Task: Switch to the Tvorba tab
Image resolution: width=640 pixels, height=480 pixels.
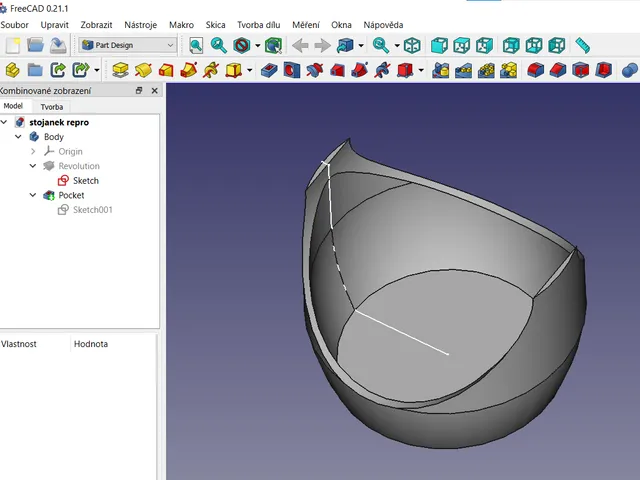Action: pyautogui.click(x=52, y=107)
